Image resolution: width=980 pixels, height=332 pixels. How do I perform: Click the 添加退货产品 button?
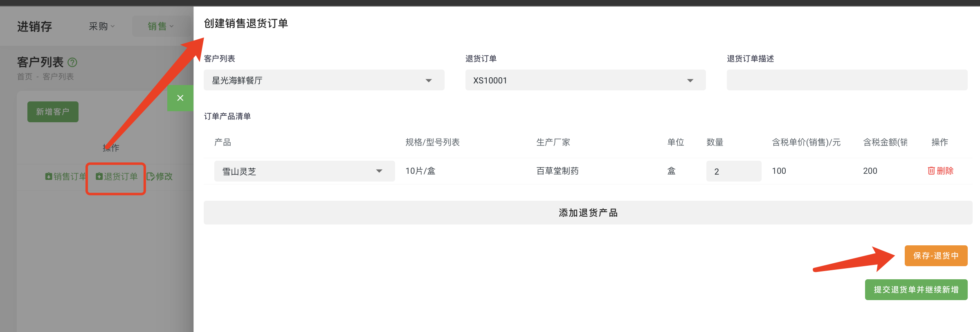[x=588, y=213]
